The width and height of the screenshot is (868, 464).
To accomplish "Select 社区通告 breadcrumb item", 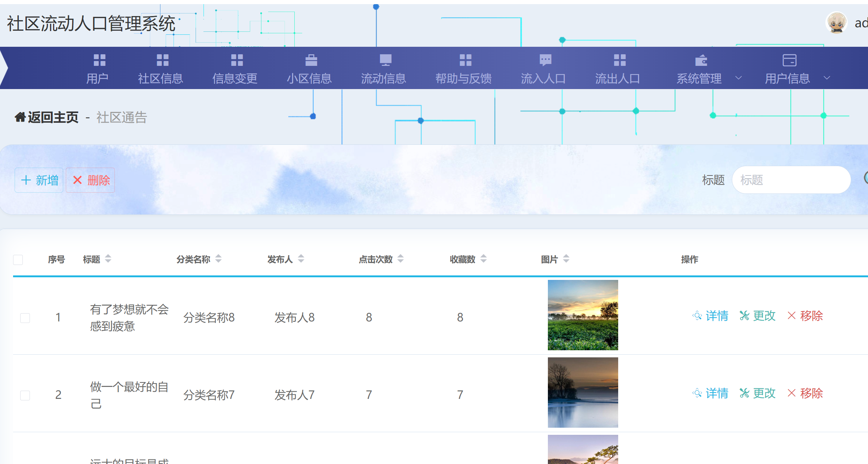I will (122, 118).
